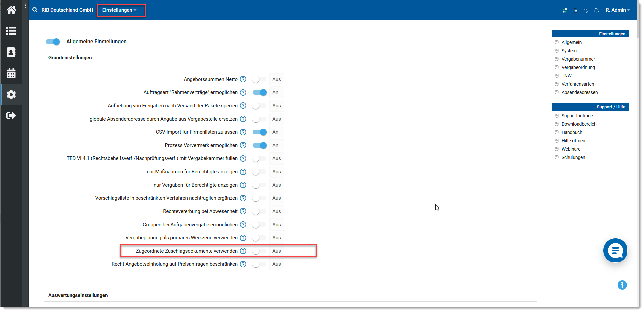Open Absendeadressen settings section
The width and height of the screenshot is (644, 312).
pos(579,92)
